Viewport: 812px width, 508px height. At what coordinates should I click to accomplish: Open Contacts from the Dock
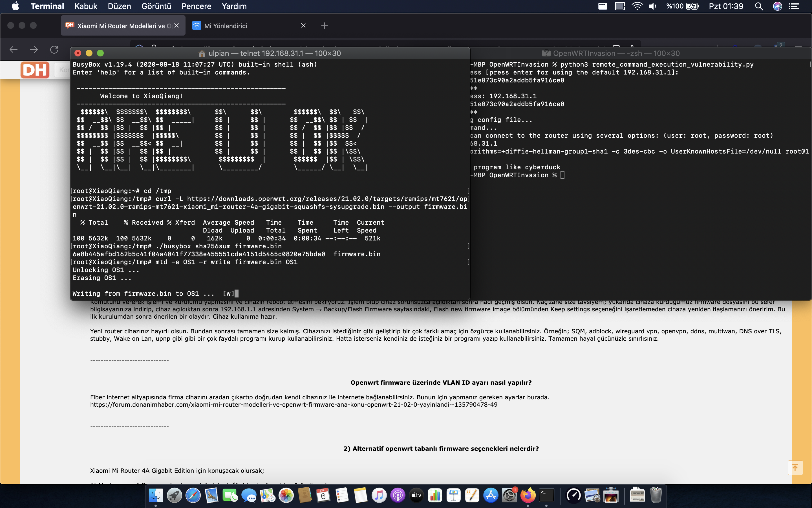tap(305, 495)
